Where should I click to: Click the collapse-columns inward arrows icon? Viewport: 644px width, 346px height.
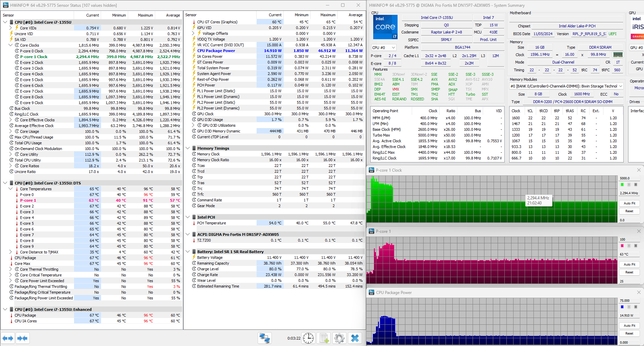(x=22, y=338)
